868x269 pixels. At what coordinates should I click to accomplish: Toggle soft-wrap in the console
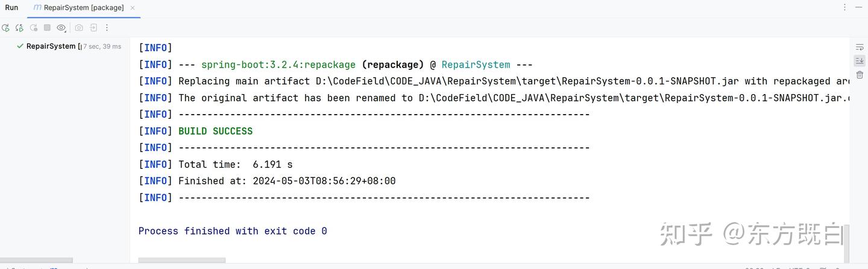[x=860, y=47]
